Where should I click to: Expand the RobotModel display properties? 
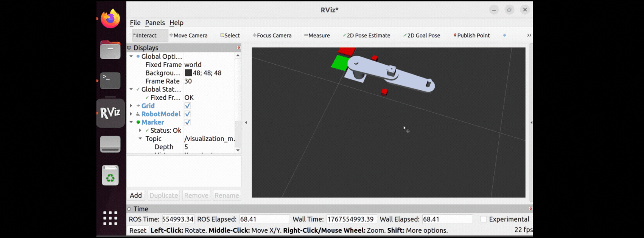[131, 114]
